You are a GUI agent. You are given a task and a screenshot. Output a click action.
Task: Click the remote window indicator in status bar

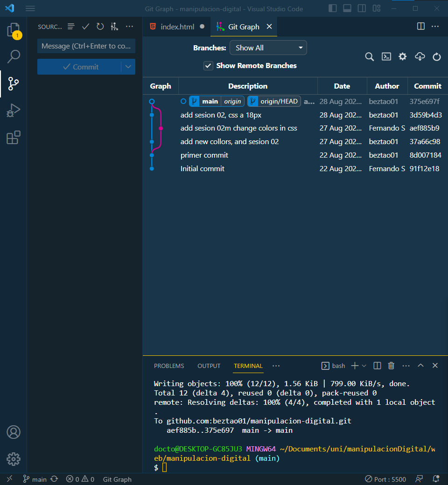(10, 479)
